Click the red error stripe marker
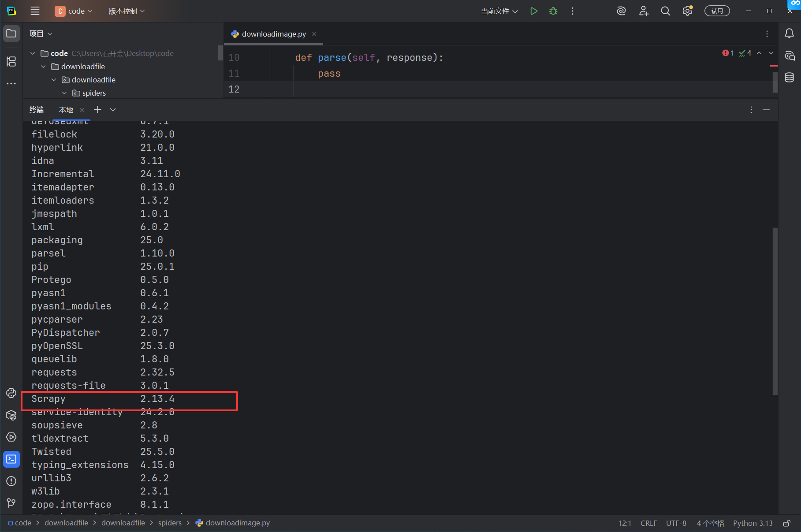This screenshot has height=532, width=801. click(x=774, y=66)
